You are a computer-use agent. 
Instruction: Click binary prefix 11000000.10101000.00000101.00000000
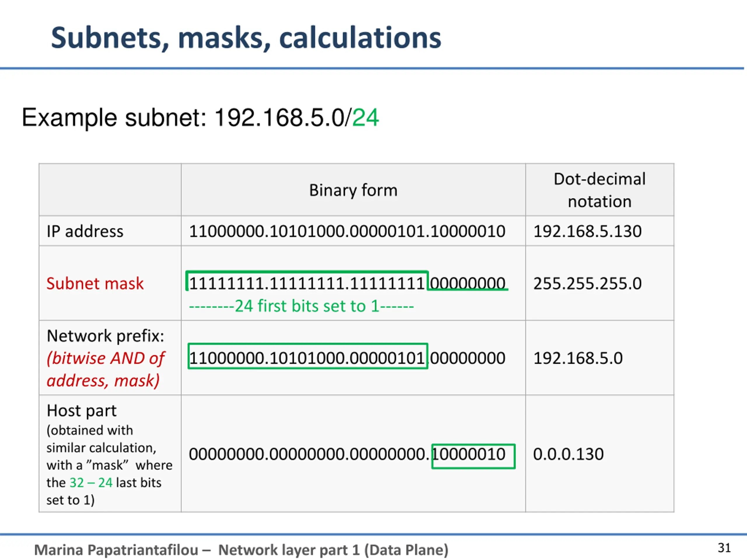pyautogui.click(x=347, y=358)
